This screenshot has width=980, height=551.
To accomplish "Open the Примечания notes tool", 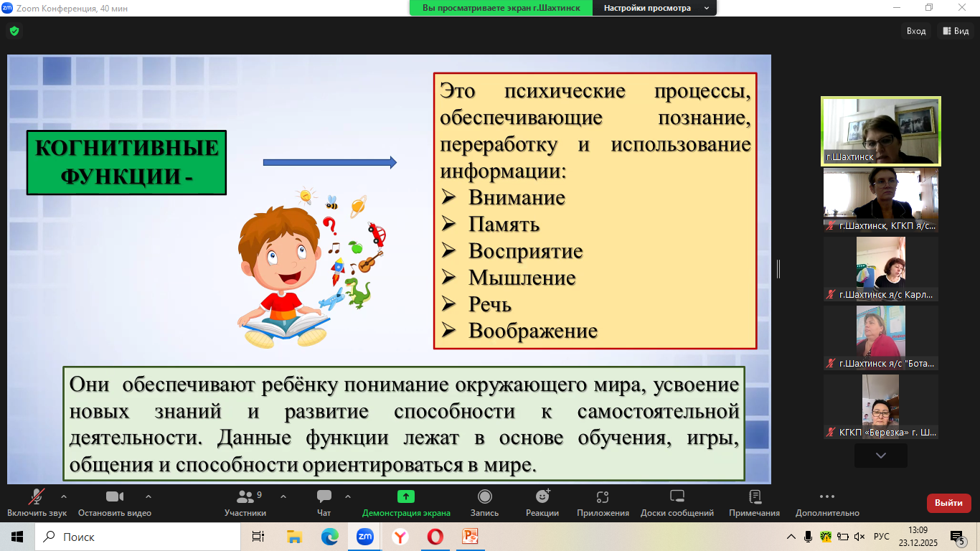I will click(754, 497).
